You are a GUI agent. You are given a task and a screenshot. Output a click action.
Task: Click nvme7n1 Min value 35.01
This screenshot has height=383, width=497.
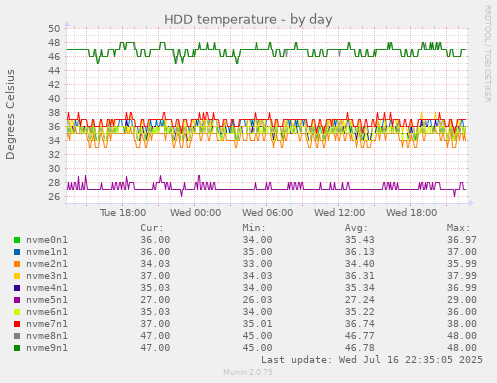point(257,324)
